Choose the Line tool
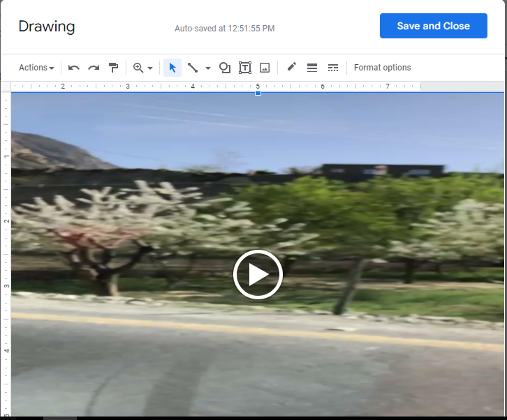This screenshot has height=420, width=507. (x=193, y=68)
